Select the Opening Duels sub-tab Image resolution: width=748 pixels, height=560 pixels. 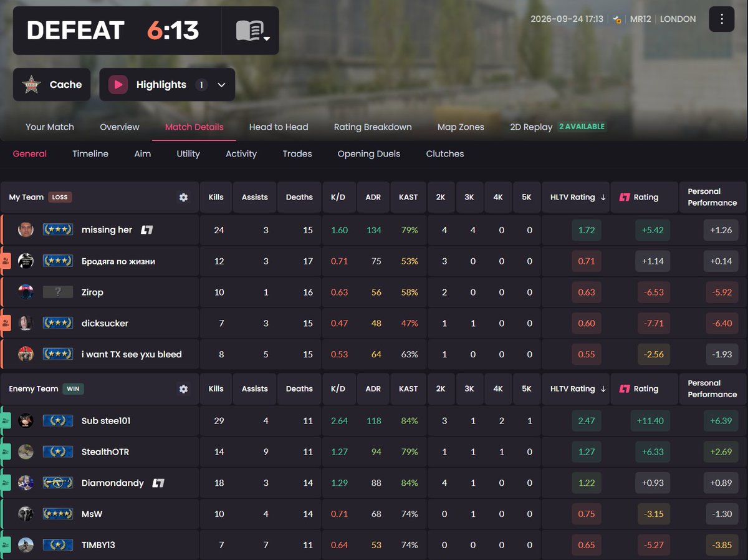pyautogui.click(x=369, y=153)
